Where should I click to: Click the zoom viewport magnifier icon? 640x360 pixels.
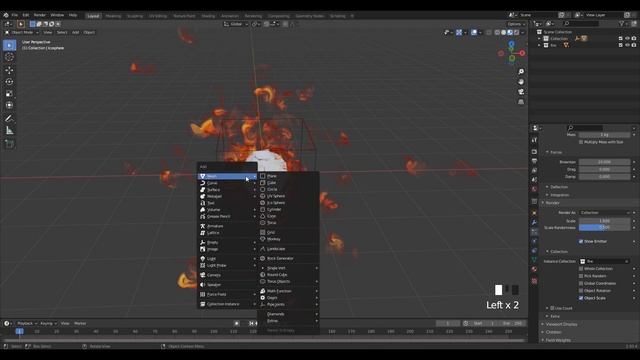(x=521, y=71)
